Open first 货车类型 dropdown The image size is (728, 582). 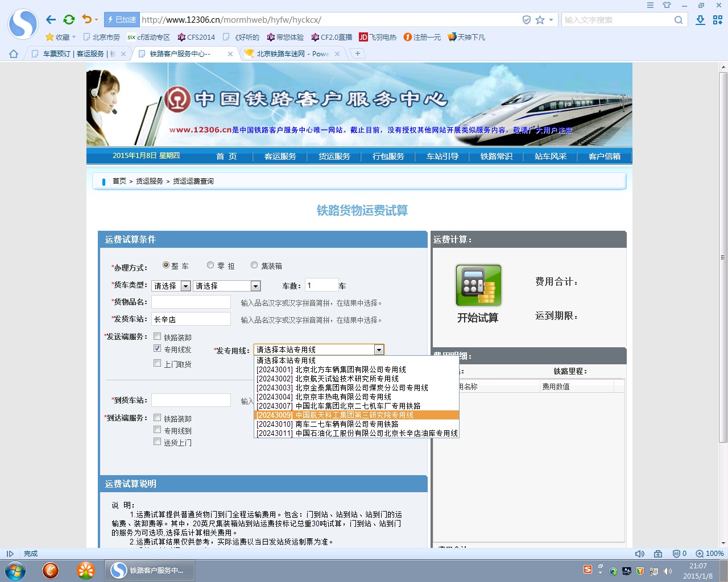click(x=171, y=286)
